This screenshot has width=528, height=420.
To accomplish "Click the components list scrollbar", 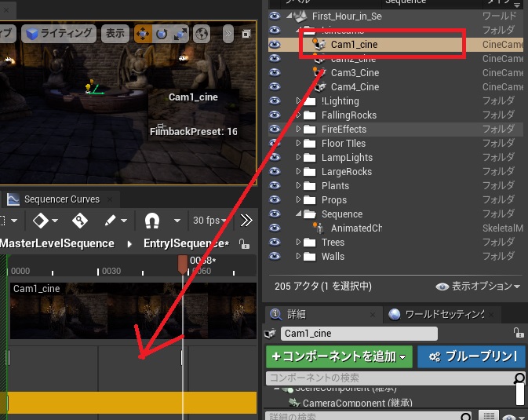I will [x=520, y=394].
